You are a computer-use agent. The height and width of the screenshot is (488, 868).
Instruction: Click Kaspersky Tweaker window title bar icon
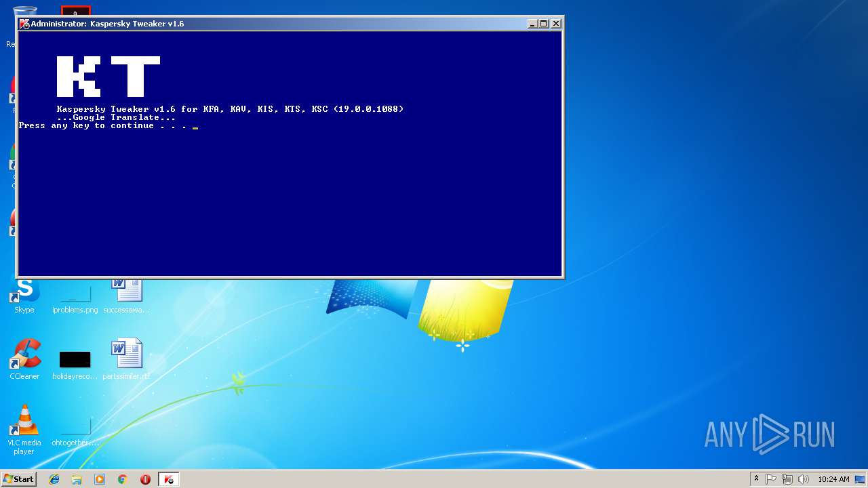[24, 24]
